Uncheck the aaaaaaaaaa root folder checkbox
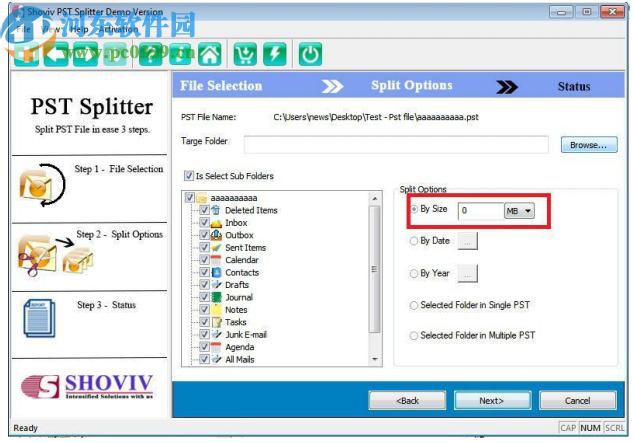The width and height of the screenshot is (633, 443). pos(189,198)
